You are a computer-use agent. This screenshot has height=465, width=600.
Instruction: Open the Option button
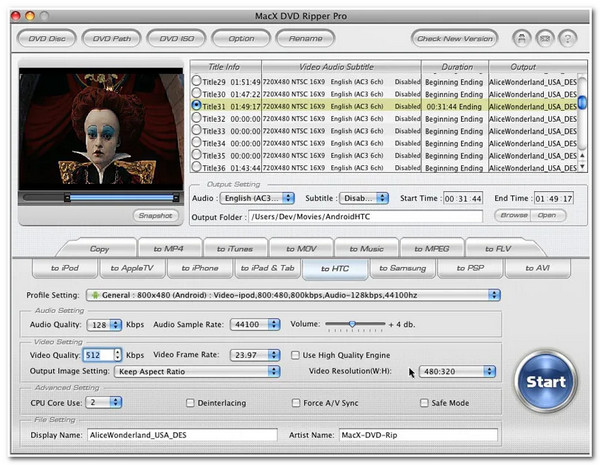tap(241, 39)
